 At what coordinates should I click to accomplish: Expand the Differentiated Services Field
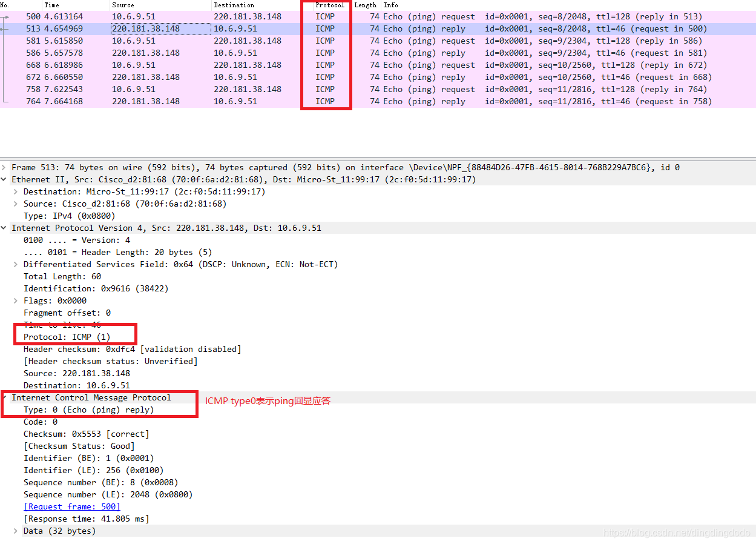point(16,264)
